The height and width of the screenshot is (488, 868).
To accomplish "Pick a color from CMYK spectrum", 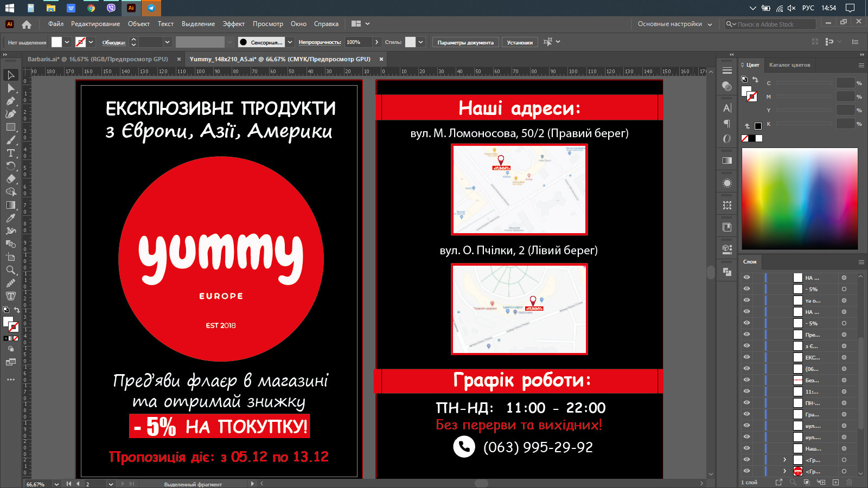I will click(800, 198).
